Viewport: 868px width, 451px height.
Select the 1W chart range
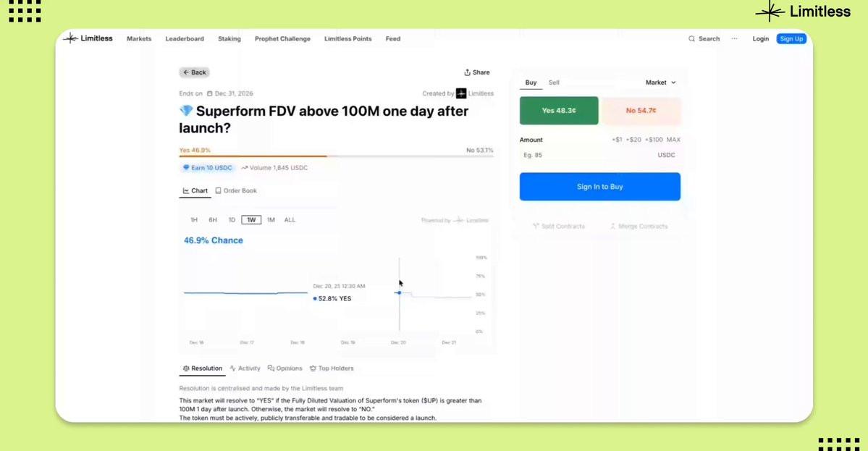[251, 220]
